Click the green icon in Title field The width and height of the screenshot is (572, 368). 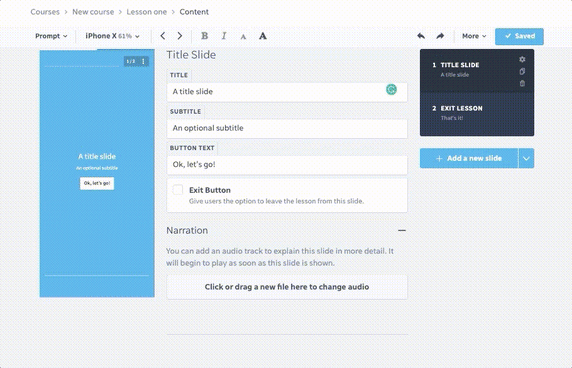[x=391, y=89]
